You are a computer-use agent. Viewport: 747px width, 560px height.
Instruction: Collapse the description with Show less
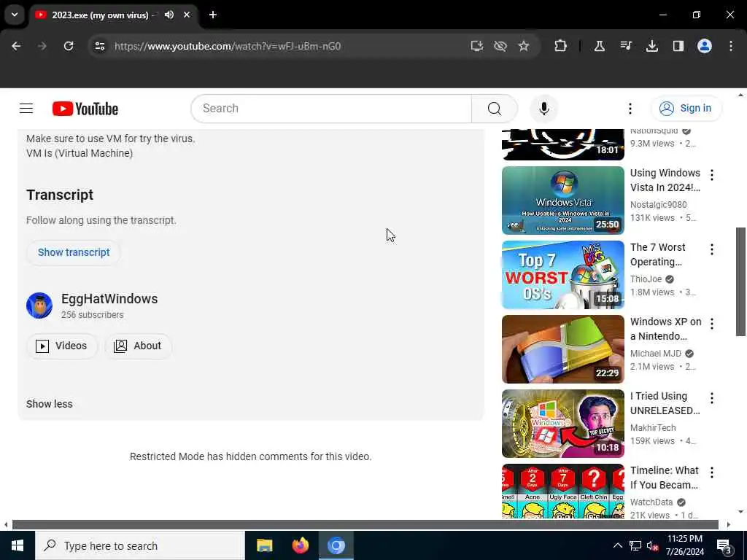(50, 404)
